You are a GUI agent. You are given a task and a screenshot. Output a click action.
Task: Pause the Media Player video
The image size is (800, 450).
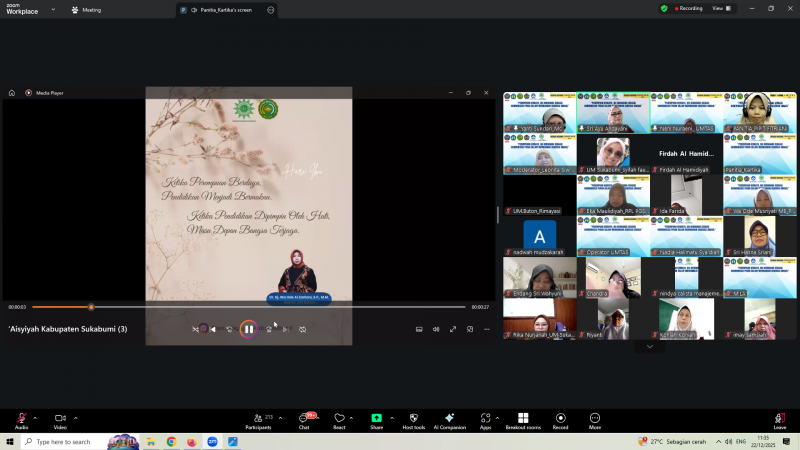click(248, 329)
